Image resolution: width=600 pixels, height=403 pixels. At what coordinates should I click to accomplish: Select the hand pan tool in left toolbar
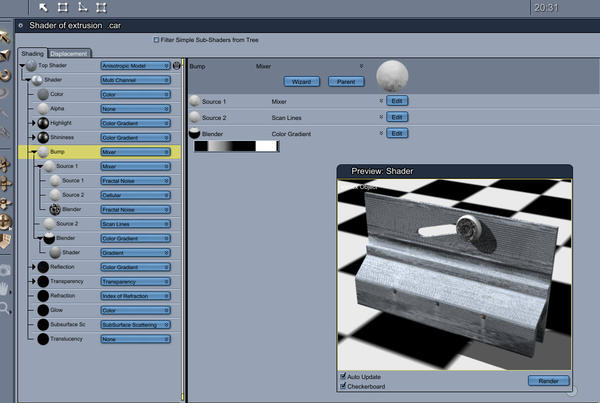click(x=4, y=289)
